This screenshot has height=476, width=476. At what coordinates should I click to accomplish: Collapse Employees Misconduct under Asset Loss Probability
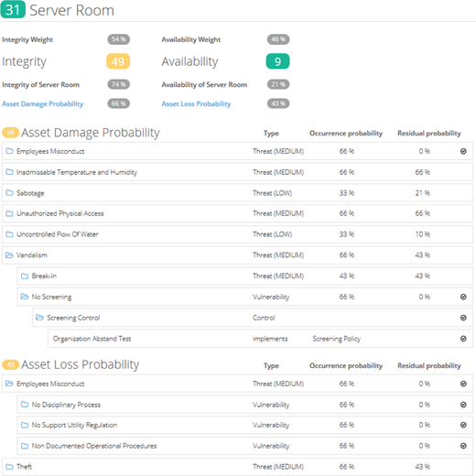tap(9, 384)
